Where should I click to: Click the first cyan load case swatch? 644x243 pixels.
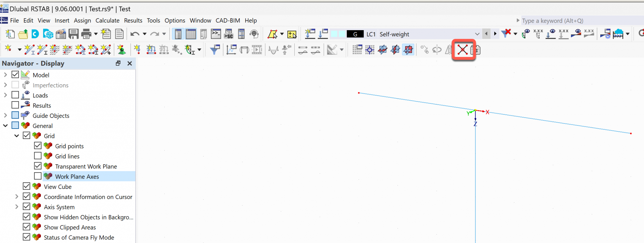[x=334, y=34]
